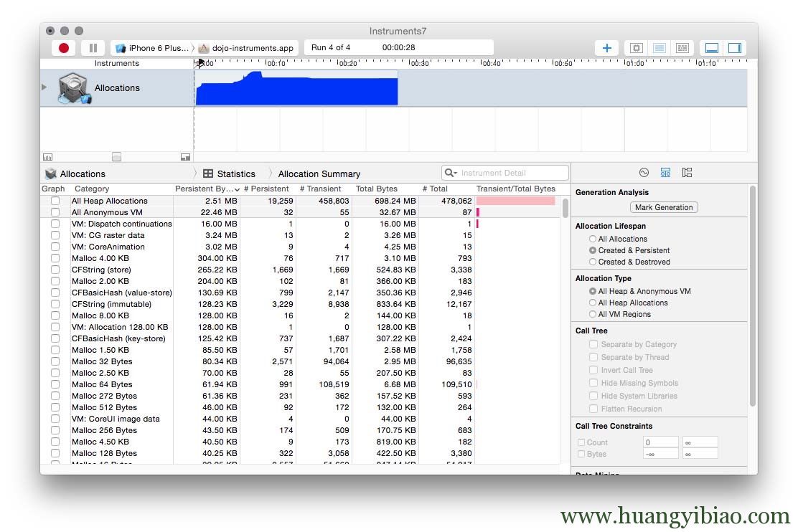Show the extended detail inspector icon
This screenshot has width=798, height=532.
tap(687, 172)
